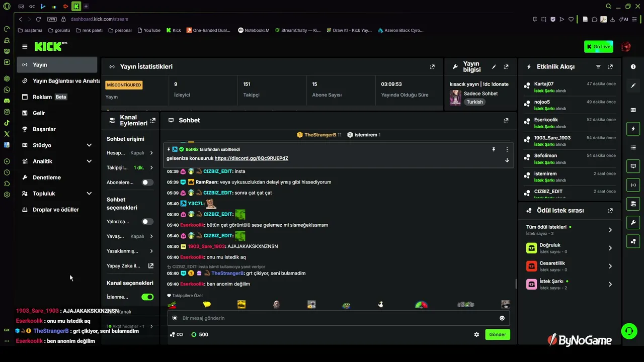The height and width of the screenshot is (362, 644).
Task: Open the Yavaş mode setting chevron
Action: [x=151, y=236]
